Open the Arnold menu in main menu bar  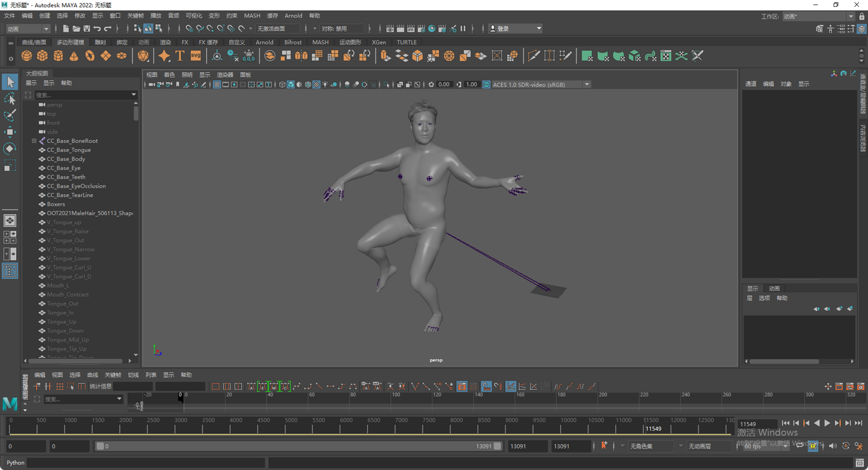click(293, 16)
